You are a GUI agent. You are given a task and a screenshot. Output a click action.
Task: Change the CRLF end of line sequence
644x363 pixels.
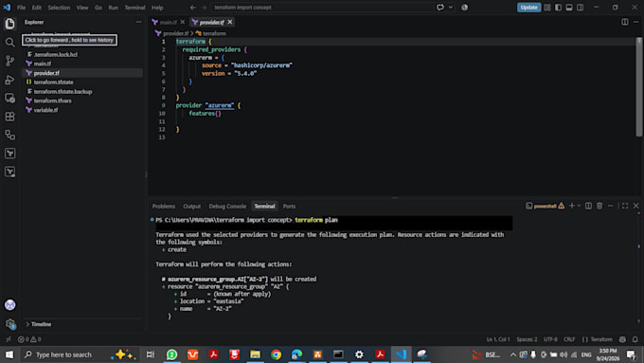pos(569,339)
